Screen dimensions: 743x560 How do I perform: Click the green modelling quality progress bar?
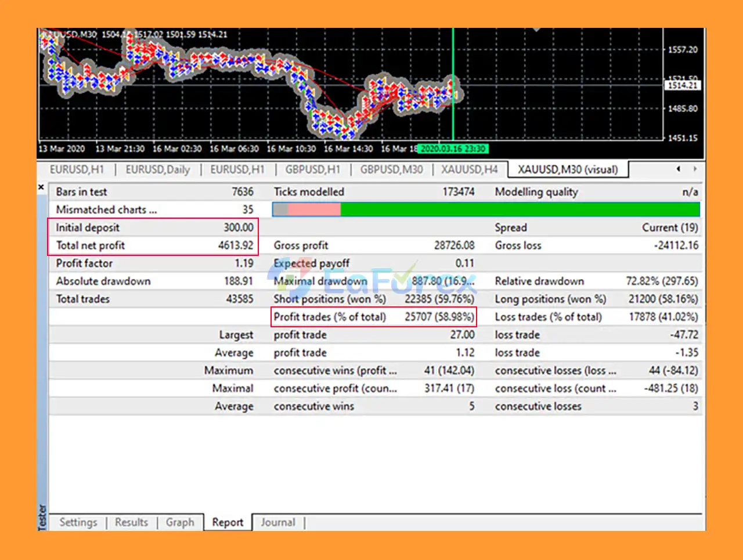coord(520,209)
